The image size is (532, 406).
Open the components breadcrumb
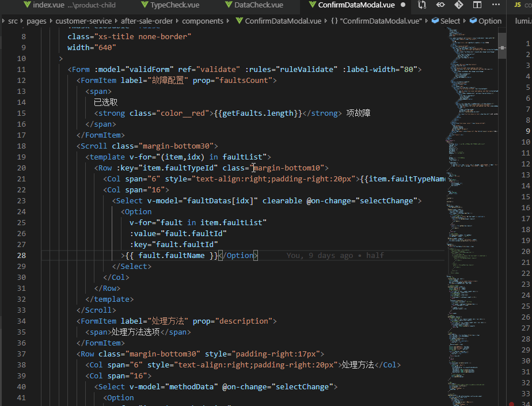(x=203, y=21)
